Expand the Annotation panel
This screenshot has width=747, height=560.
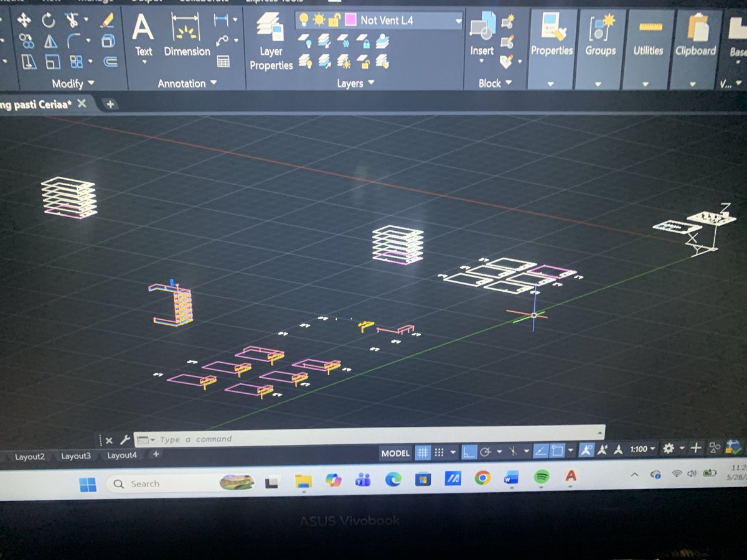[x=187, y=83]
